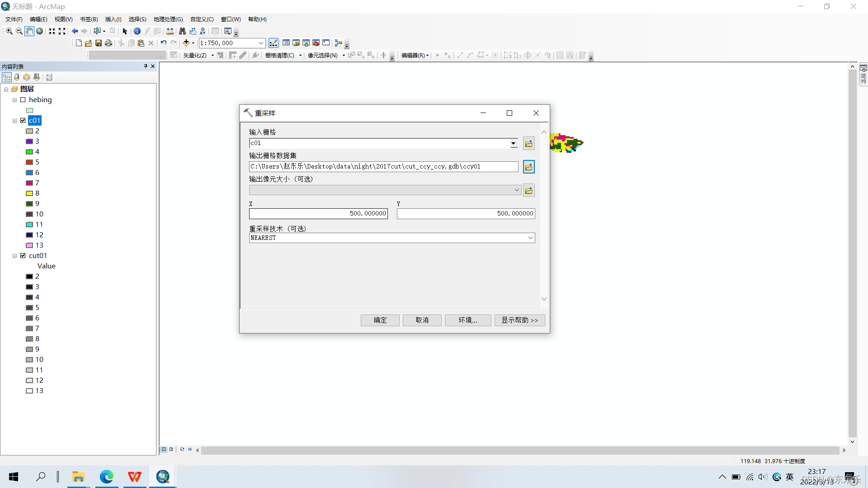
Task: Click the Full Extent globe icon
Action: point(40,31)
